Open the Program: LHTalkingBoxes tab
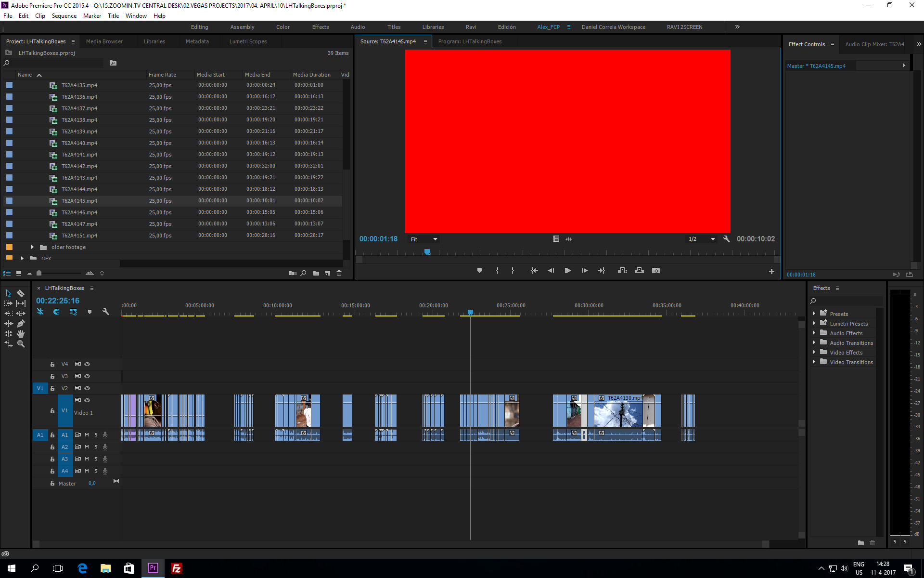This screenshot has width=924, height=578. [470, 41]
